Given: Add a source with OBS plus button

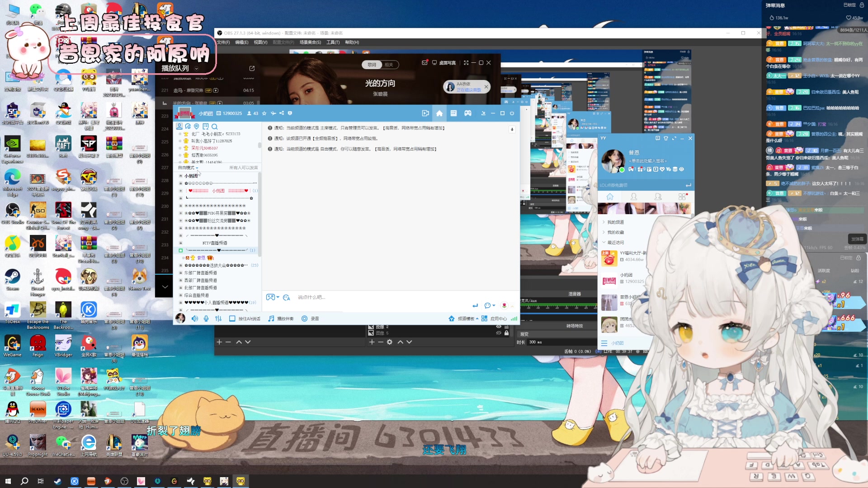Looking at the screenshot, I should [372, 342].
